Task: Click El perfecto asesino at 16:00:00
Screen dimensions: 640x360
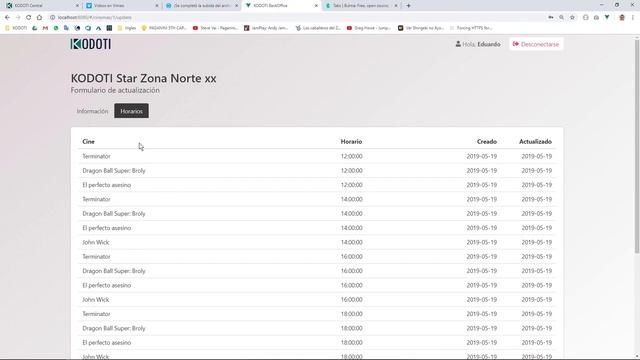Action: point(107,285)
